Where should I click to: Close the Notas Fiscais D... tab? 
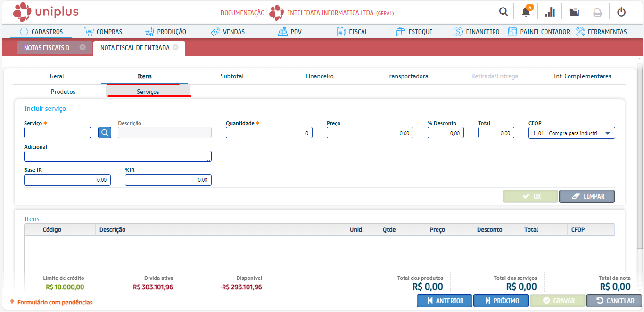(x=83, y=47)
